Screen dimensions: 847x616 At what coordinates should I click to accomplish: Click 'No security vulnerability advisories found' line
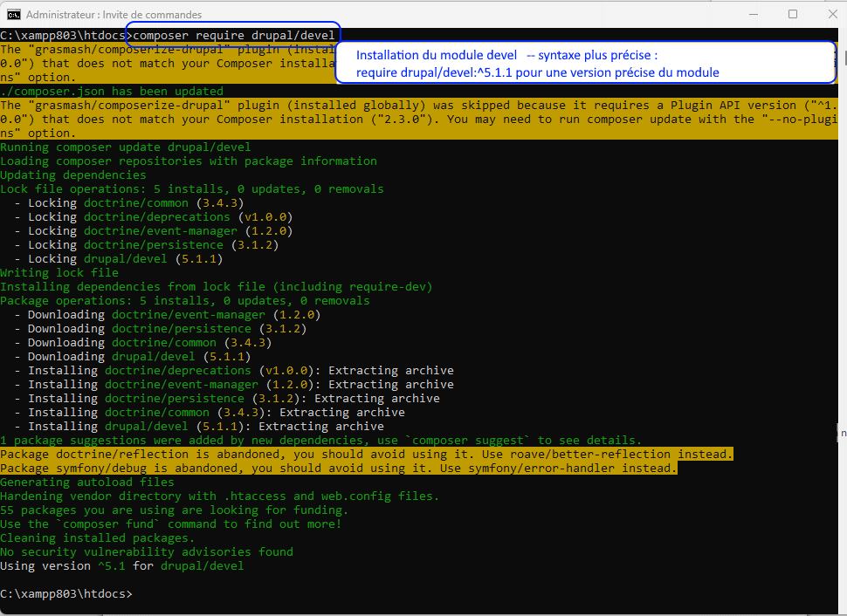[147, 552]
